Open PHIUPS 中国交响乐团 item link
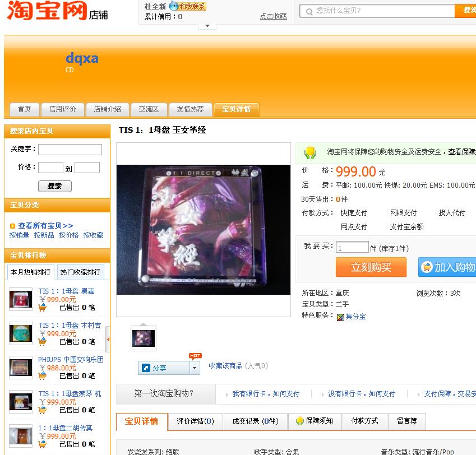This screenshot has height=455, width=476. 71,359
